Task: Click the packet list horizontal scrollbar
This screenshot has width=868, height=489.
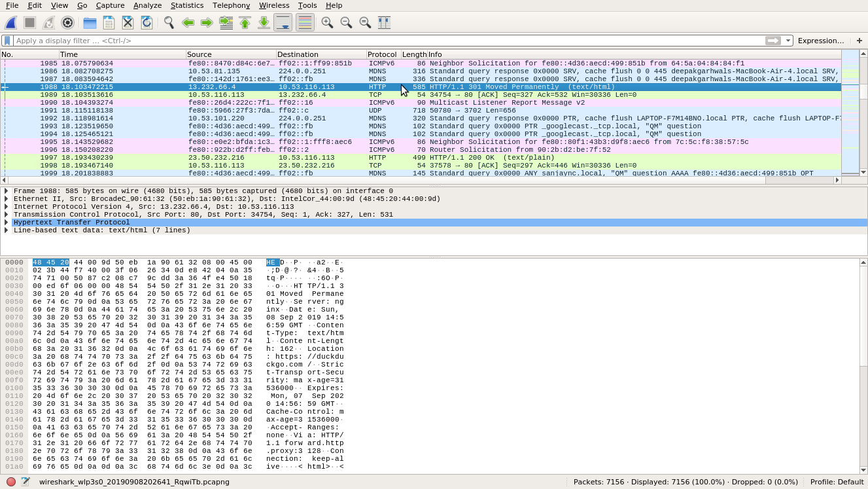Action: point(421,180)
